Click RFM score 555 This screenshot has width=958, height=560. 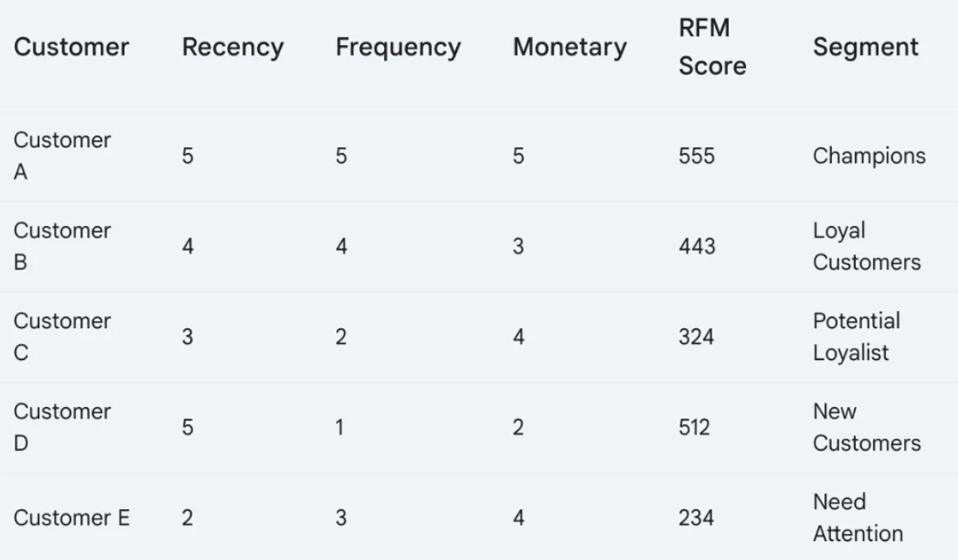(697, 156)
